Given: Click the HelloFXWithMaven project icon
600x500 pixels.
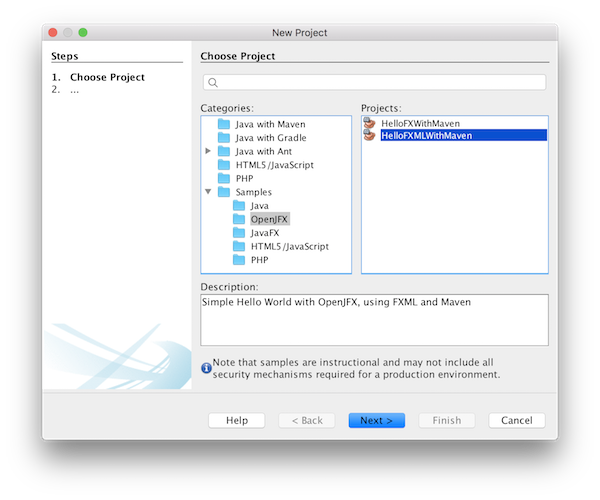Looking at the screenshot, I should tap(370, 123).
